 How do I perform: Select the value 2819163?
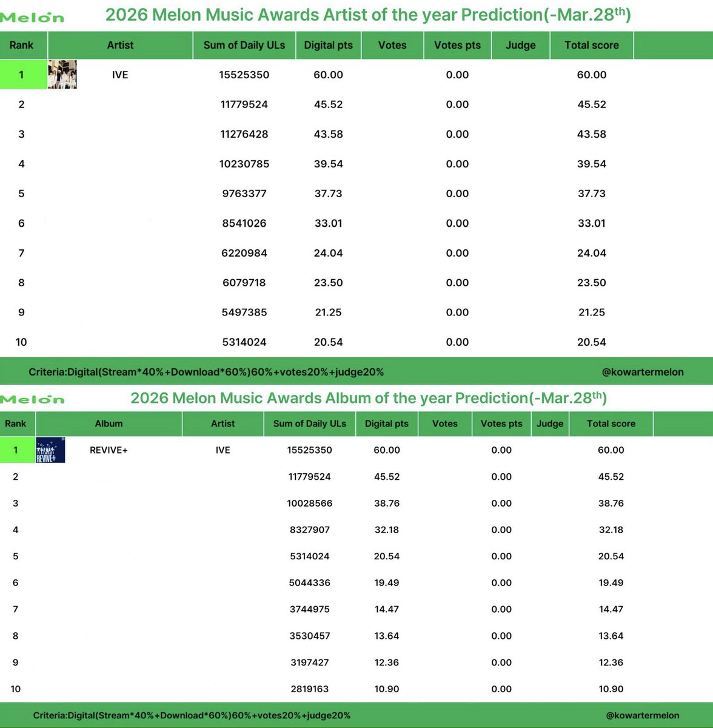click(x=310, y=689)
